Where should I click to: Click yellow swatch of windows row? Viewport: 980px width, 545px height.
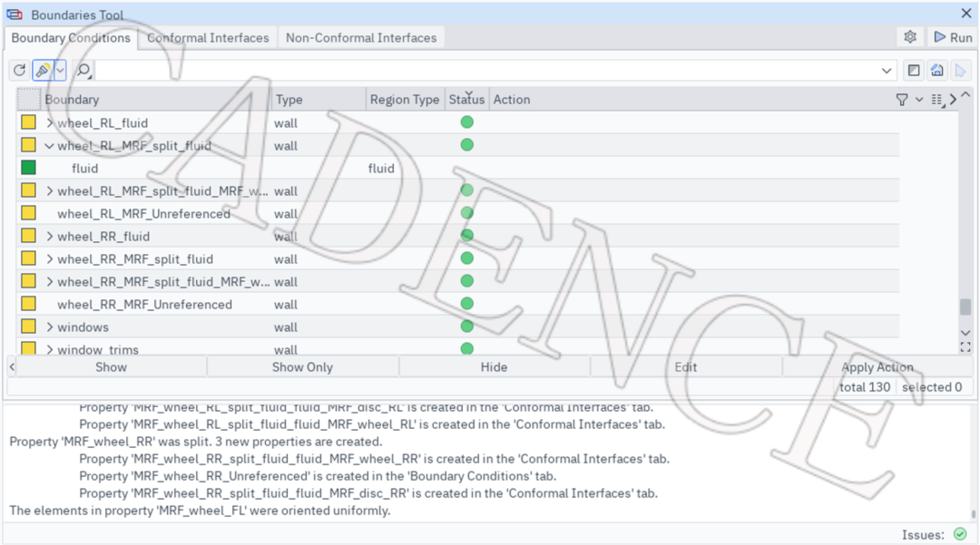[x=28, y=326]
